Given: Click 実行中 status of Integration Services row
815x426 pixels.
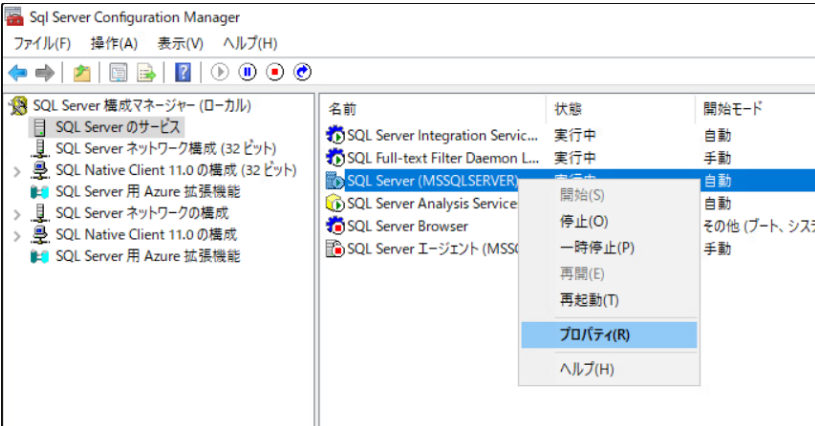Looking at the screenshot, I should click(575, 136).
